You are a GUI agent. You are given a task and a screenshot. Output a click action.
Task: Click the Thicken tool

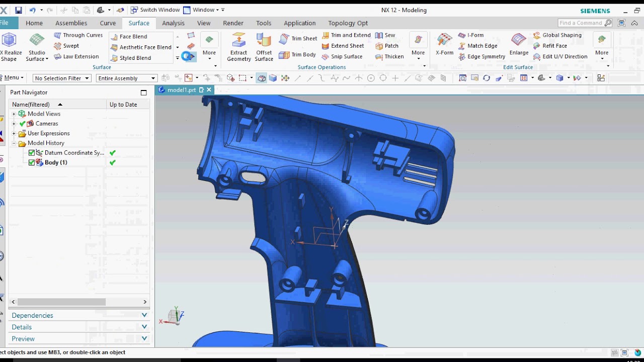pos(389,56)
